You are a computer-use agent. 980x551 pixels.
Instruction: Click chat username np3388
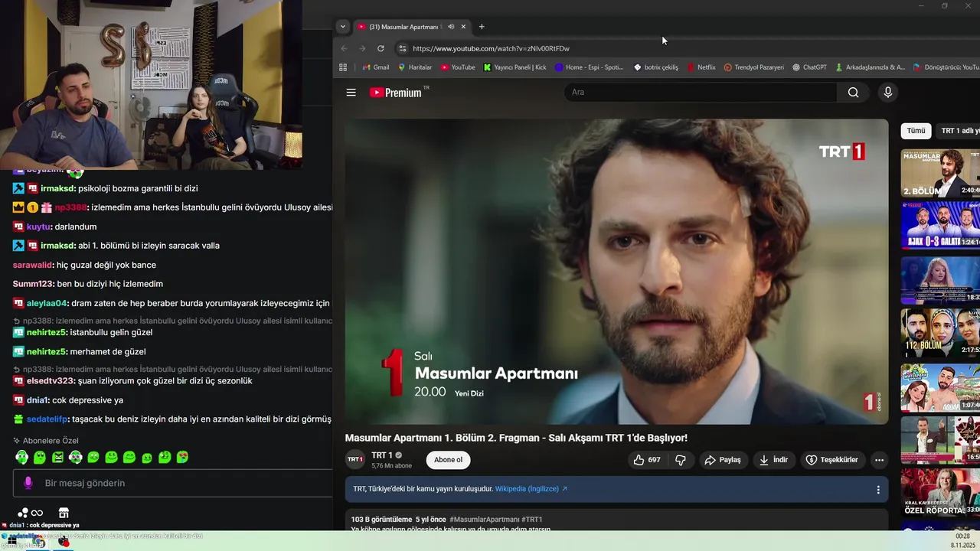point(70,207)
